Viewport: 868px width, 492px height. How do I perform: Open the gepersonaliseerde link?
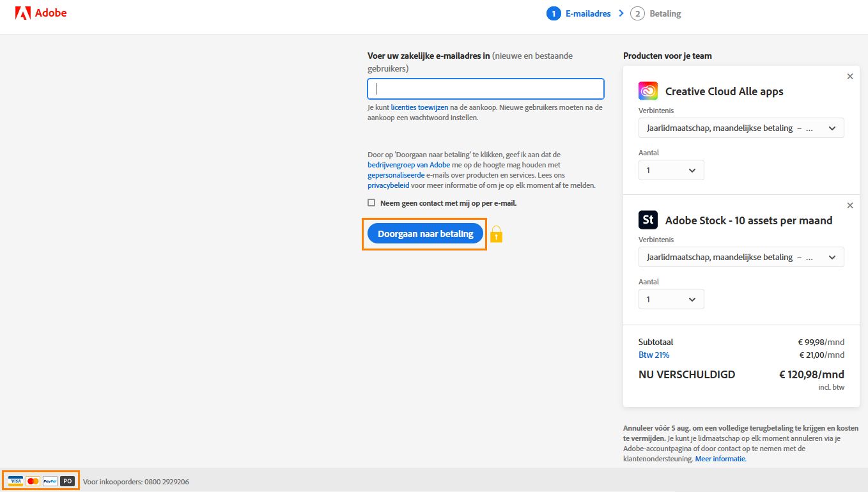pyautogui.click(x=396, y=175)
